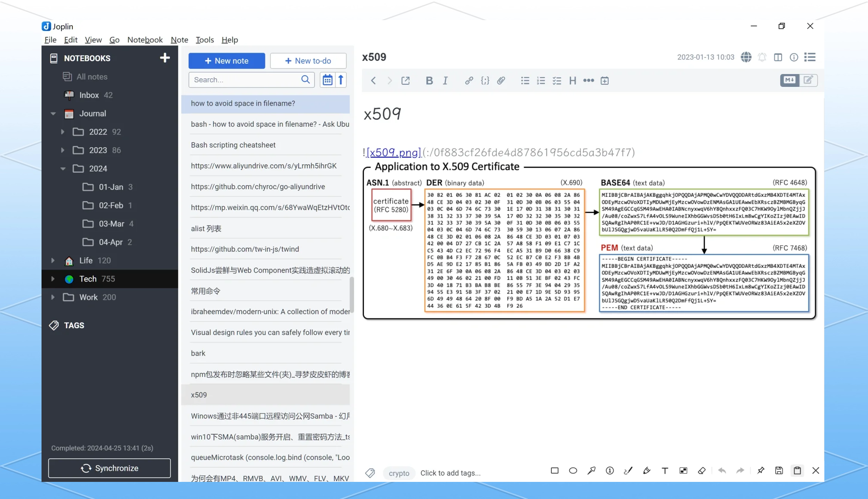Reverse the note sort order arrow
Viewport: 868px width, 499px height.
(x=341, y=80)
